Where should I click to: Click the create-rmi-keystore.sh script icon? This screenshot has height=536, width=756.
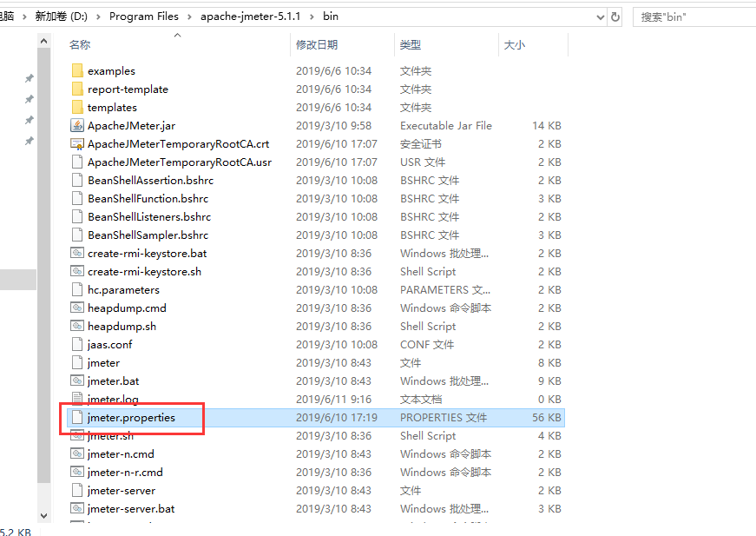[77, 272]
